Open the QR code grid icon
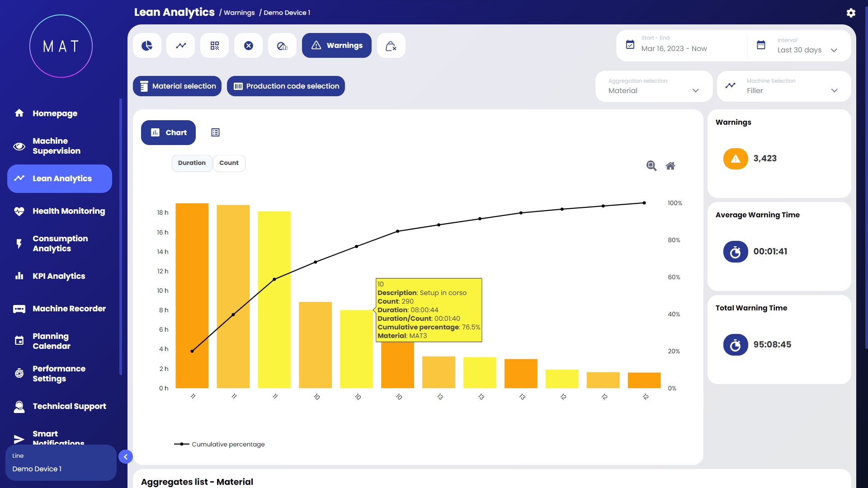The image size is (868, 488). [x=215, y=46]
